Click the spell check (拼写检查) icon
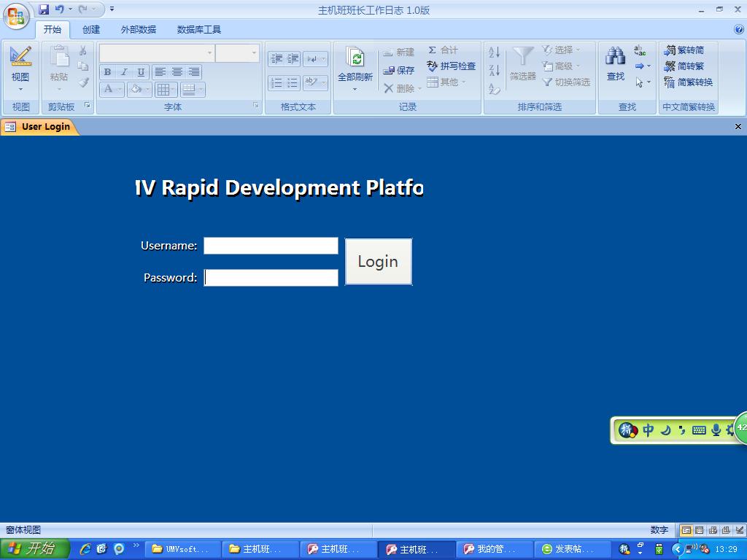Image resolution: width=747 pixels, height=560 pixels. (433, 66)
